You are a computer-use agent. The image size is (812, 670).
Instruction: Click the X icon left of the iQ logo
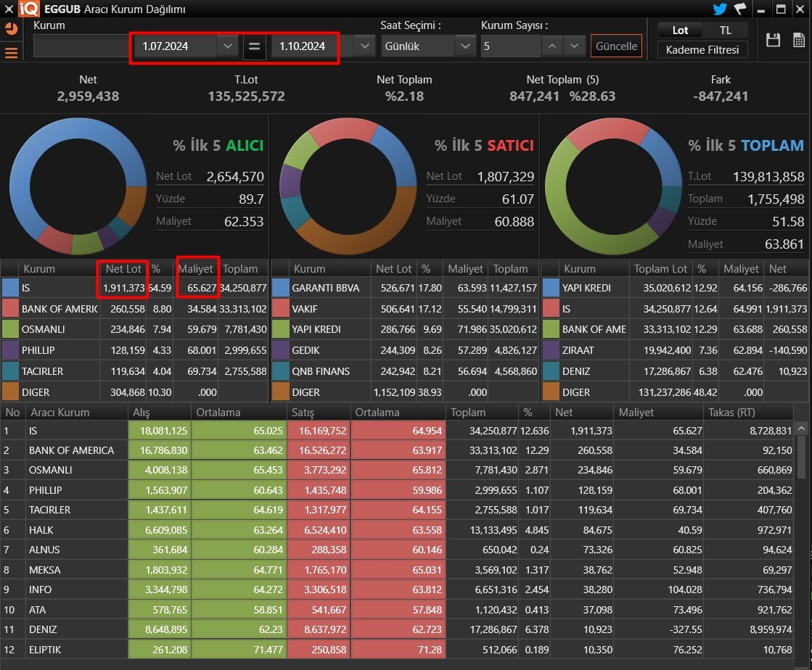[8, 9]
